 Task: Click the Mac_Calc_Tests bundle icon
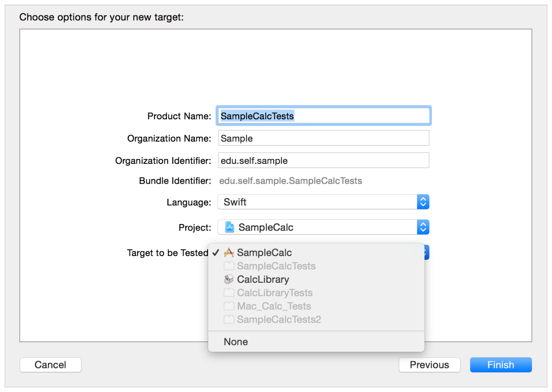(229, 306)
